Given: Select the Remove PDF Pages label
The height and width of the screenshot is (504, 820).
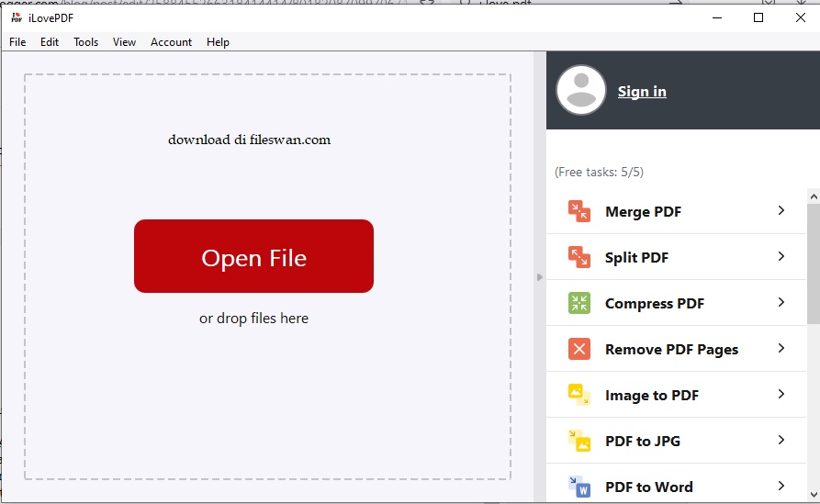Looking at the screenshot, I should point(671,350).
